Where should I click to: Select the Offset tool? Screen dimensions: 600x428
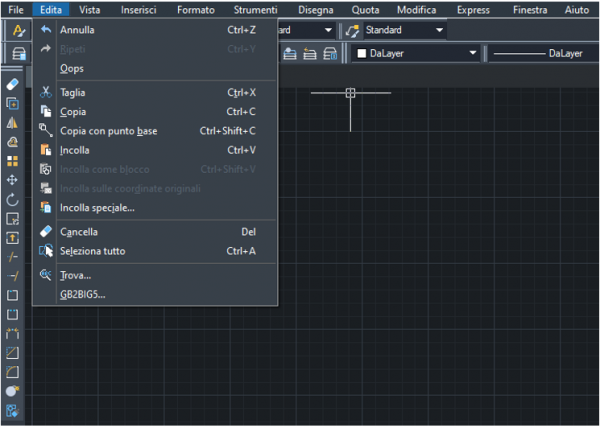click(12, 142)
